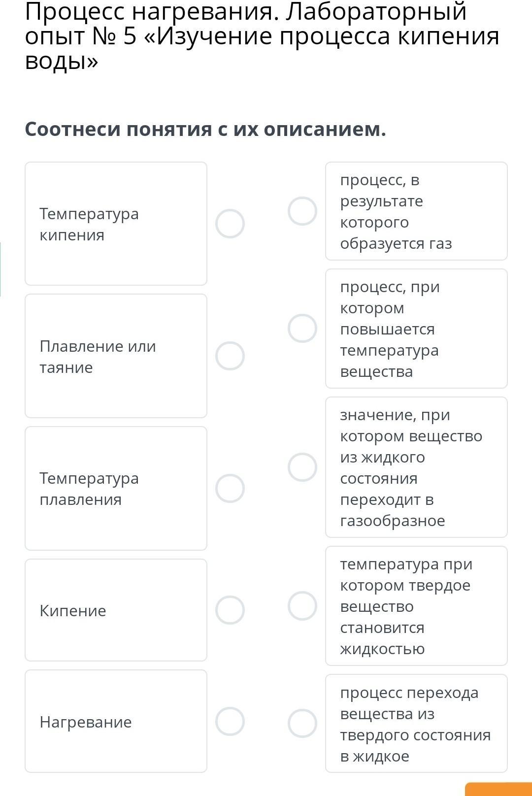Click the 'повышается температура вещества' description card
The height and width of the screenshot is (796, 532).
coord(416,329)
